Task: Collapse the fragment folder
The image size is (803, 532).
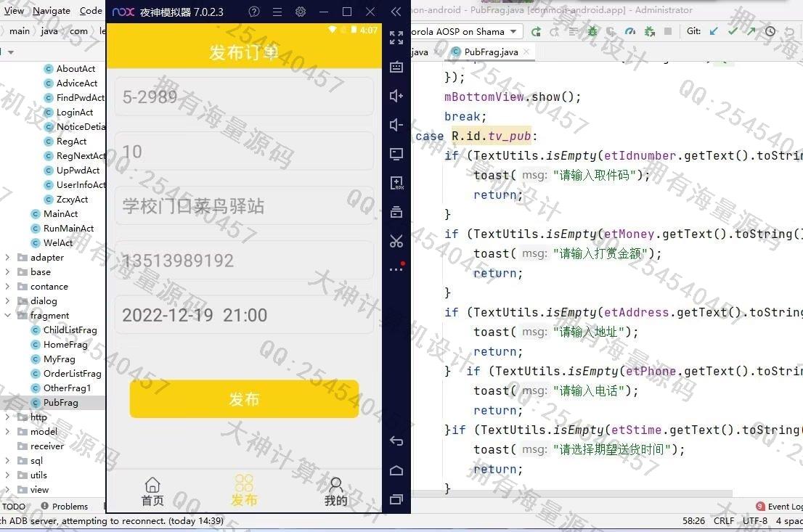Action: pos(7,316)
